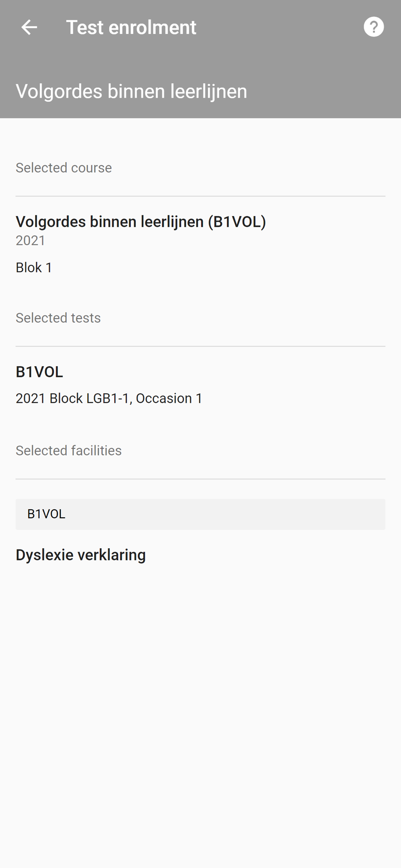This screenshot has width=401, height=868.
Task: Click the empty area below Dyslexie verklaring
Action: 200,716
